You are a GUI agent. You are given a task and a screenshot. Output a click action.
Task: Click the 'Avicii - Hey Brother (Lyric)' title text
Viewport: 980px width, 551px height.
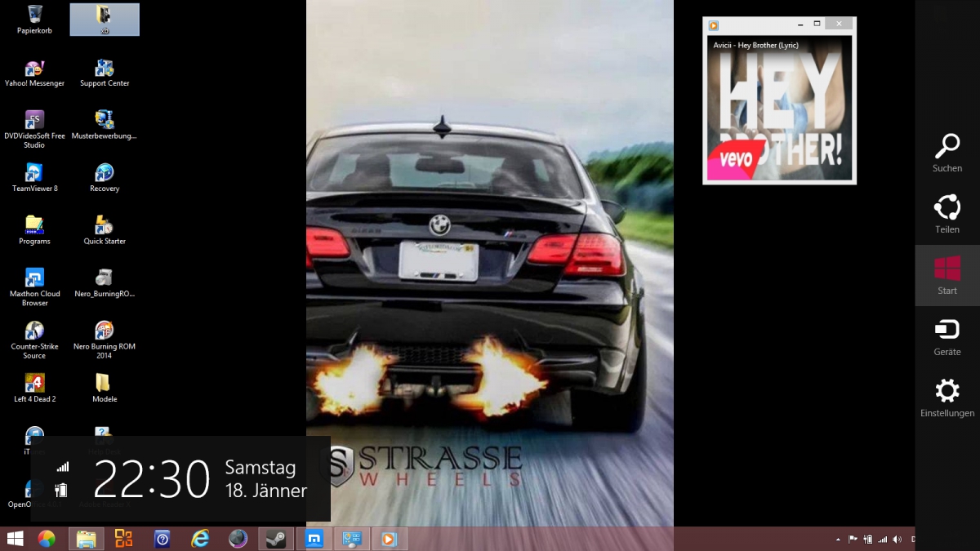(x=755, y=45)
